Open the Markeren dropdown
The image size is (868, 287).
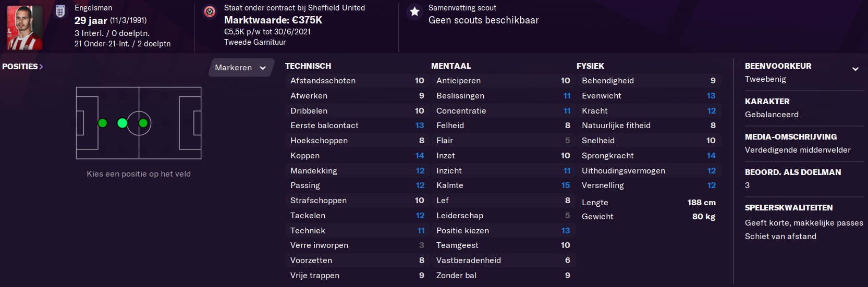click(241, 68)
